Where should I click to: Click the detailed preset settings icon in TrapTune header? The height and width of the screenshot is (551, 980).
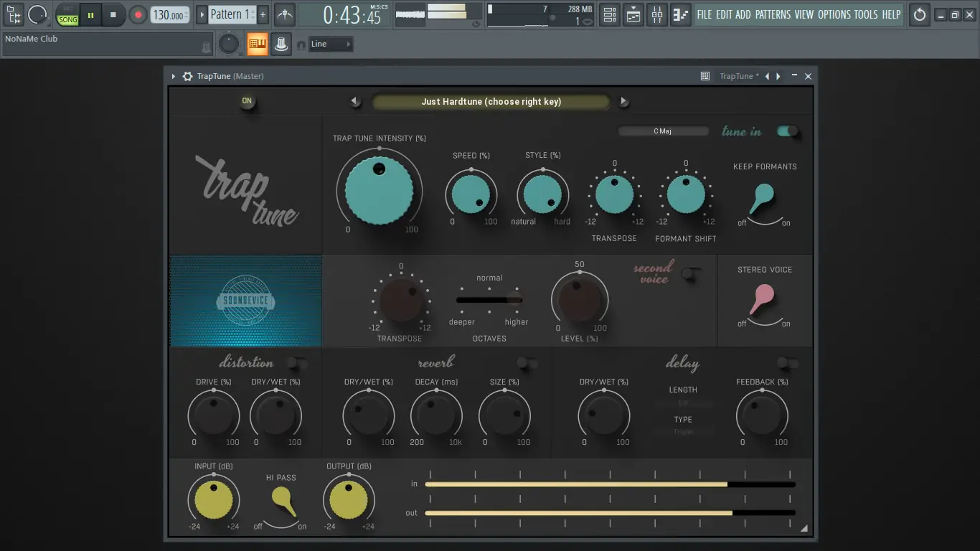(x=705, y=75)
